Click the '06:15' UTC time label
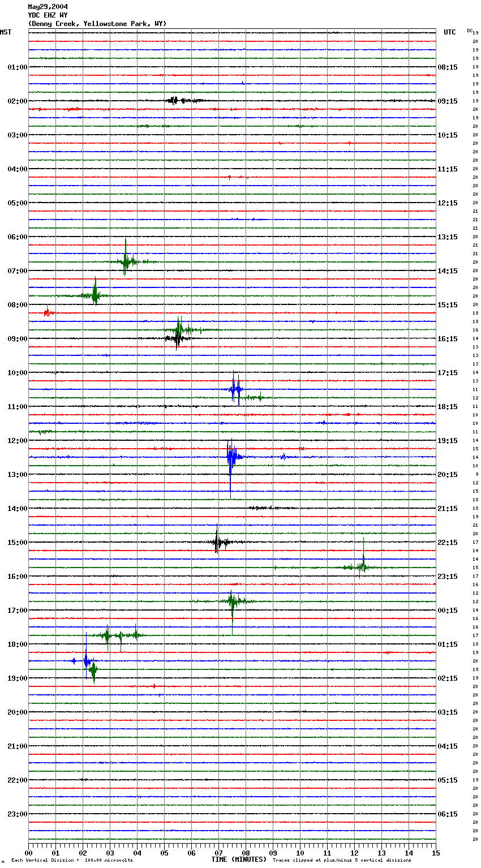The width and height of the screenshot is (481, 868). click(448, 814)
